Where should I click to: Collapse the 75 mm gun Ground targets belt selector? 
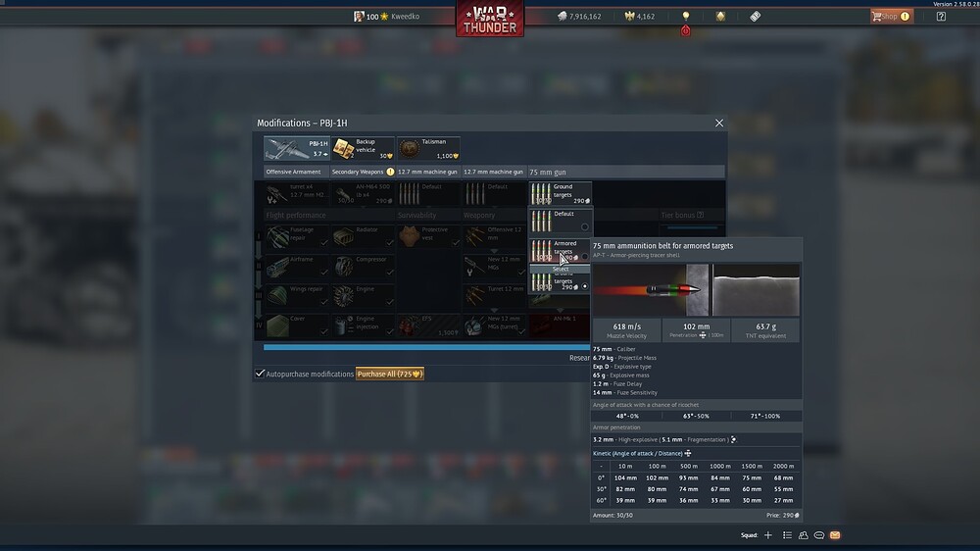tap(560, 194)
